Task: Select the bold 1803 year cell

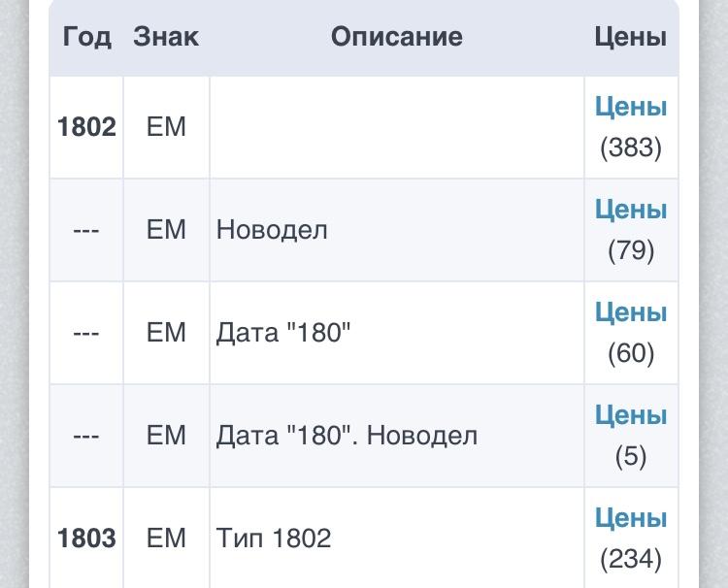Action: pyautogui.click(x=86, y=539)
